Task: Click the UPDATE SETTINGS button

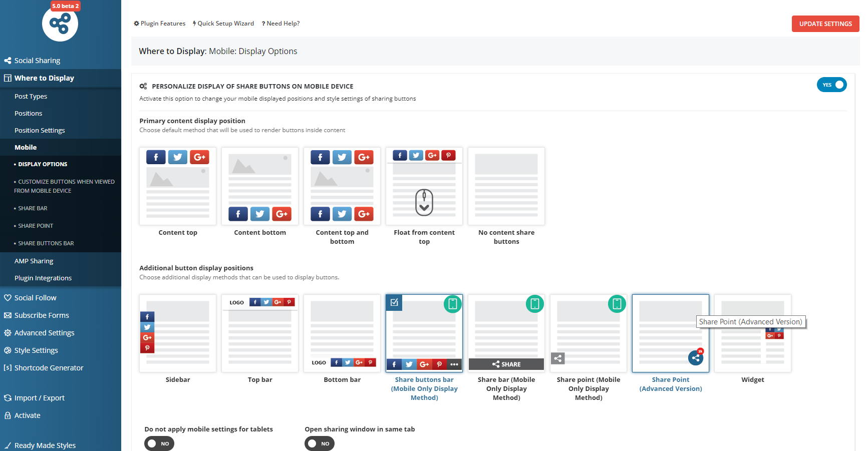Action: coord(825,24)
